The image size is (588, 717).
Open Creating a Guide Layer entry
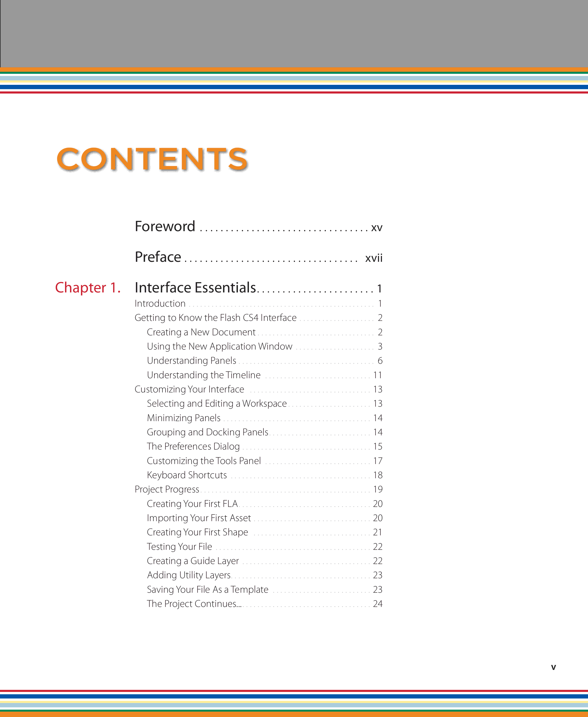point(193,561)
